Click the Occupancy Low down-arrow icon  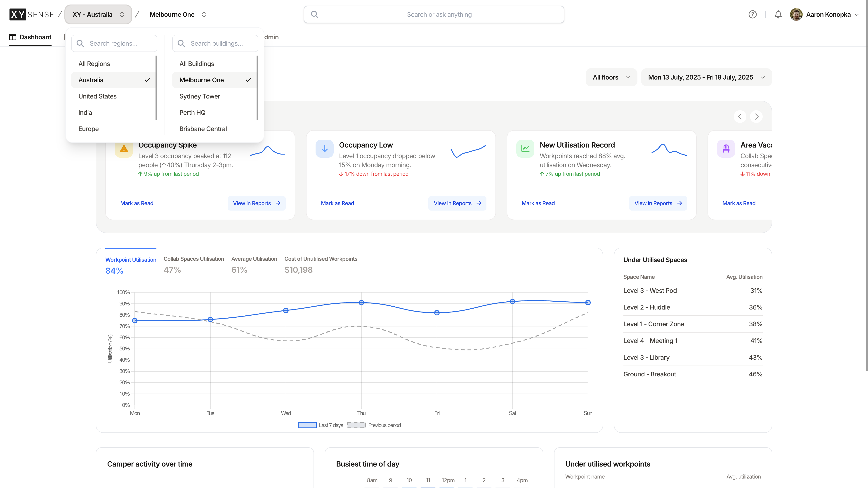click(325, 148)
